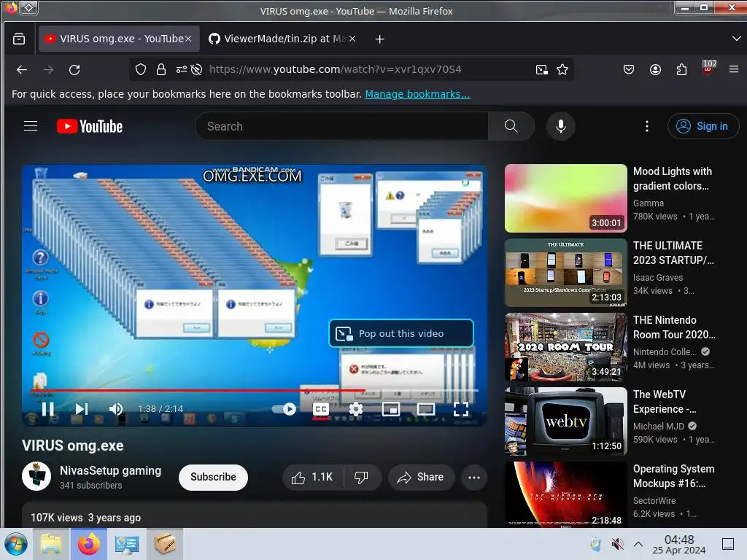Image resolution: width=747 pixels, height=560 pixels.
Task: Open the NivasSetup gaming channel avatar
Action: pyautogui.click(x=36, y=476)
